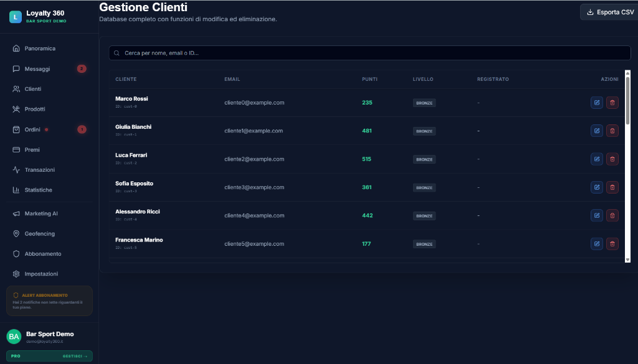Image resolution: width=638 pixels, height=364 pixels.
Task: Click the Alert Abbonamento notification card
Action: (x=49, y=301)
